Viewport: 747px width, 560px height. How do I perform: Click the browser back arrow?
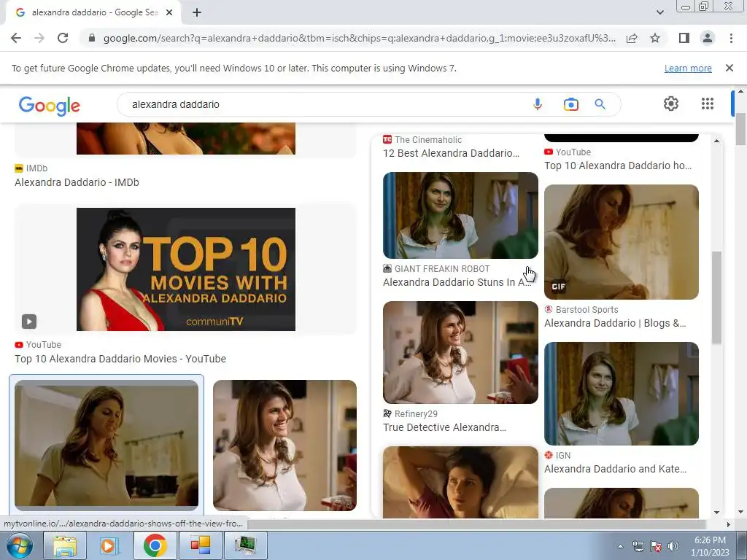coord(16,38)
